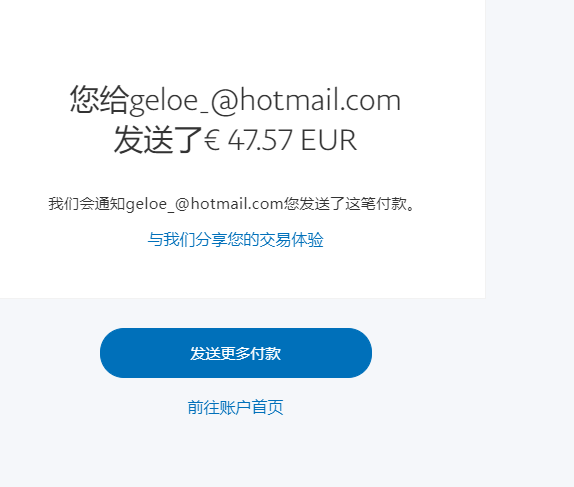Viewport: 574px width, 487px height.
Task: Click empty gray area below 前往账户首页
Action: point(235,454)
